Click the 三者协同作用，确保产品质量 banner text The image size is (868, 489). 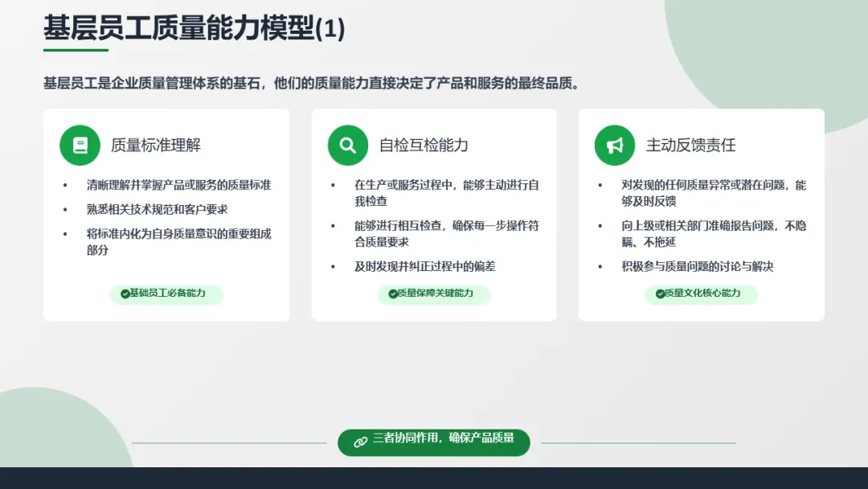pos(444,438)
